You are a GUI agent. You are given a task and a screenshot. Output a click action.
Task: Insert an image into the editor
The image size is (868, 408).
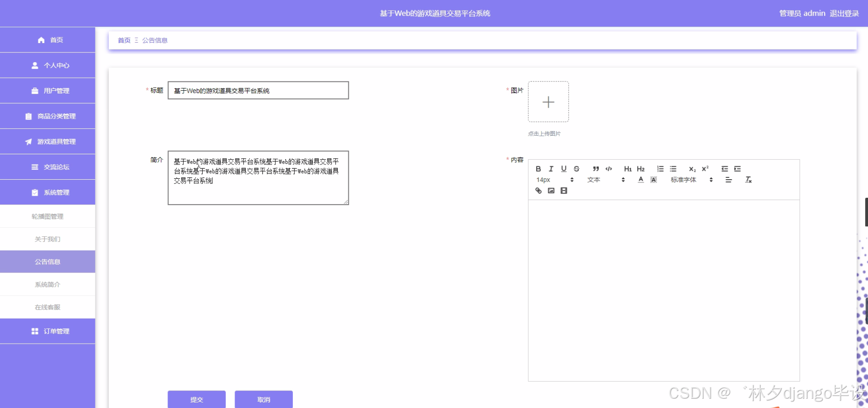(551, 191)
